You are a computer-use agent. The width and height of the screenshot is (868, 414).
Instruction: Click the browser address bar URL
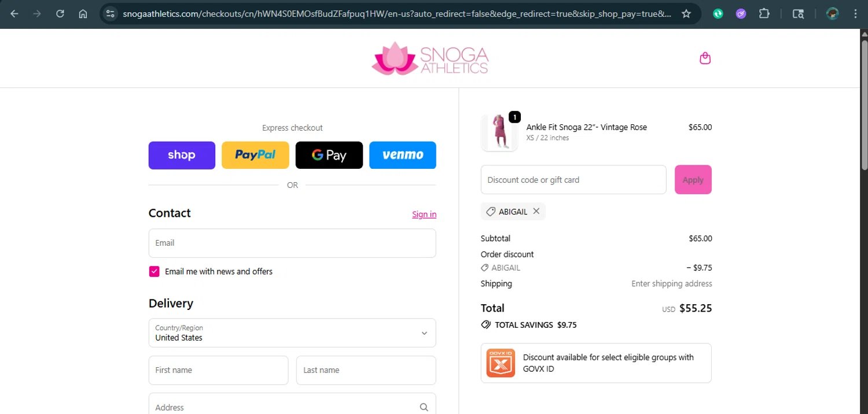click(397, 14)
